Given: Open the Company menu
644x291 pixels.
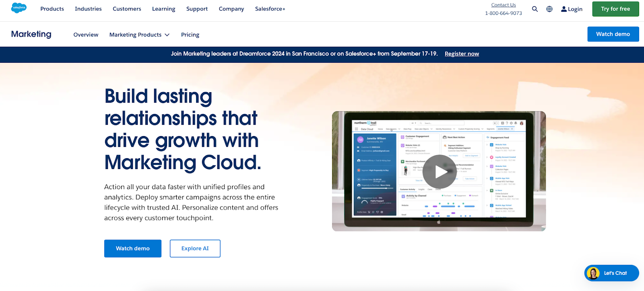Looking at the screenshot, I should (x=231, y=9).
